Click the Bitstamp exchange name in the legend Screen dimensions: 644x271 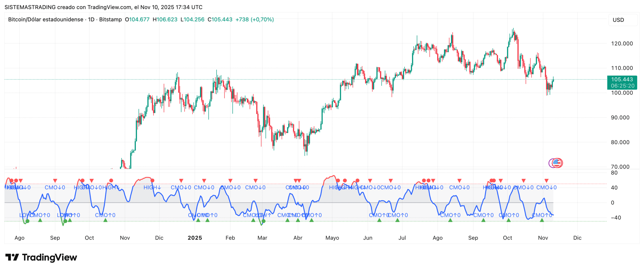click(110, 19)
